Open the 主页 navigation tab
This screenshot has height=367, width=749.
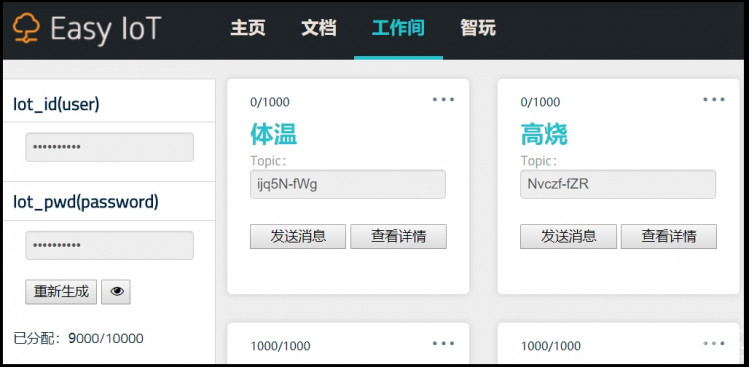pos(248,28)
